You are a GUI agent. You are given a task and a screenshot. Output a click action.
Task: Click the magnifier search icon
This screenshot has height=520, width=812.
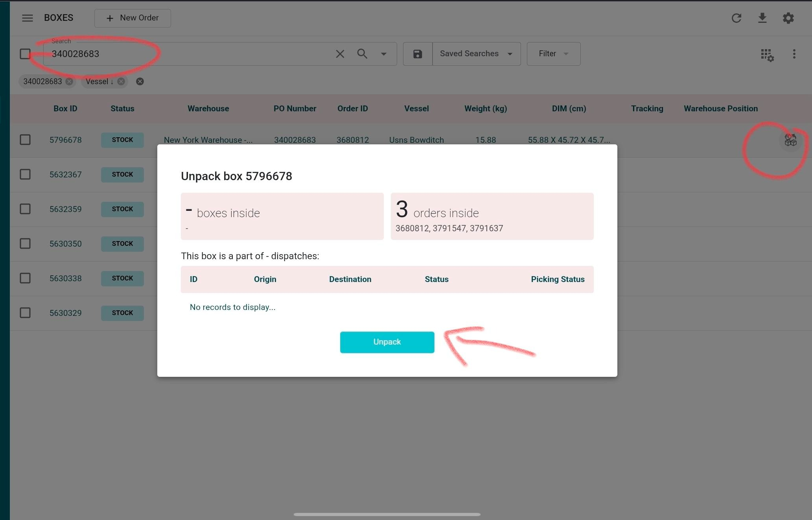tap(362, 54)
